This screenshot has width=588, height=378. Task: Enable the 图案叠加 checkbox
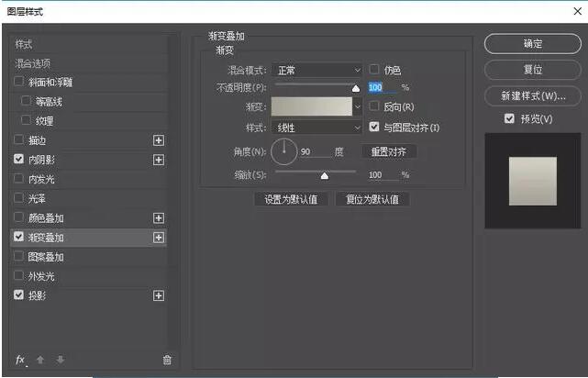(18, 256)
